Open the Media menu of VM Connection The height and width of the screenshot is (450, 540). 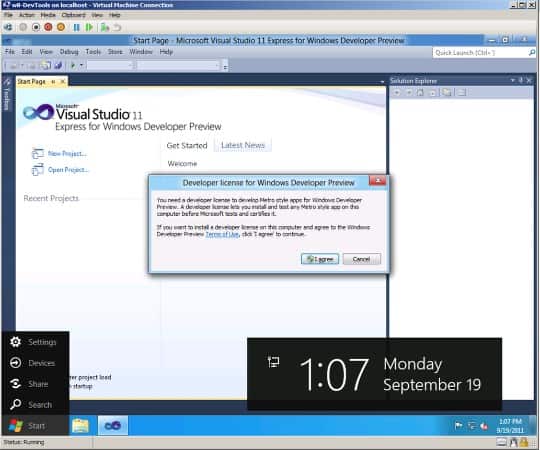click(x=48, y=15)
